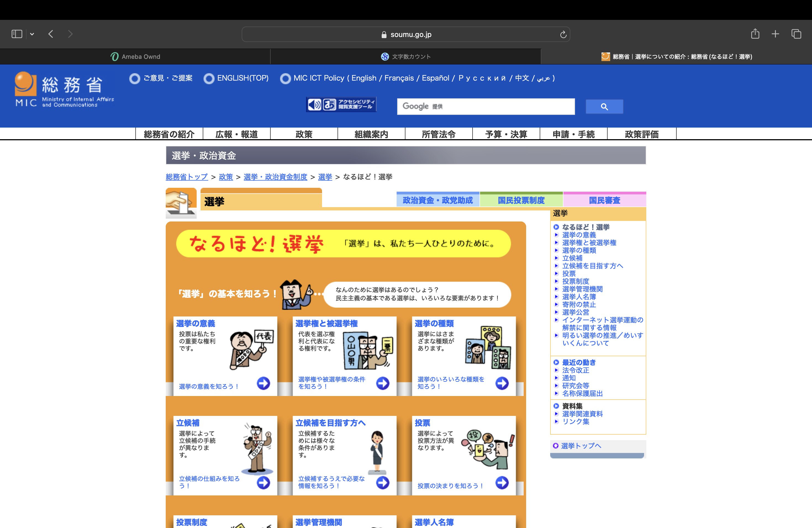Open 選挙人名簿 card heading
This screenshot has height=528, width=812.
point(434,522)
